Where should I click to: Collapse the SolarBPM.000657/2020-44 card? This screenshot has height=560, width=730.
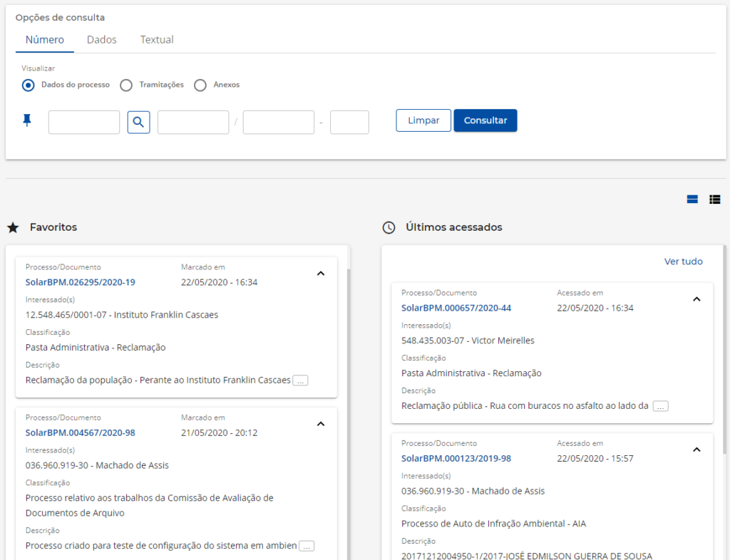tap(696, 299)
